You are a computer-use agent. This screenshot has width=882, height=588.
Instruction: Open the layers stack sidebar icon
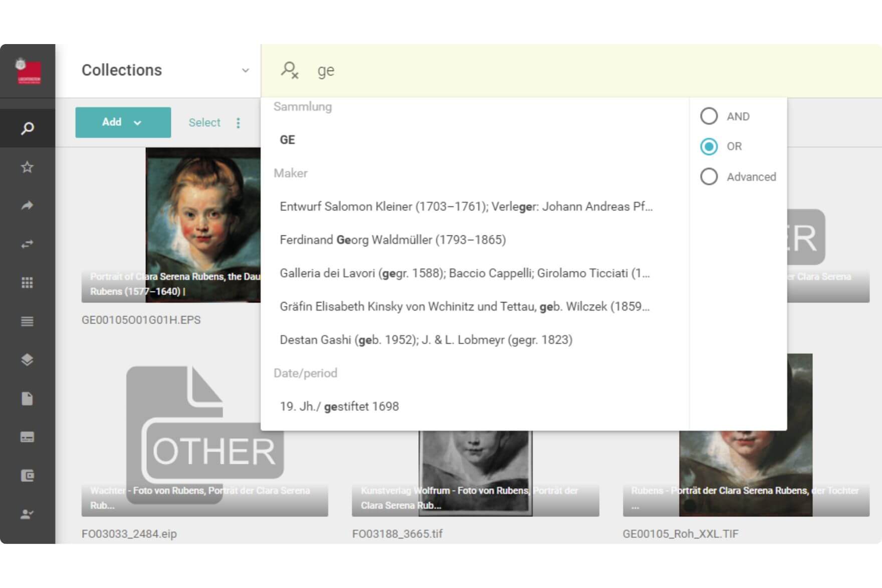point(28,360)
